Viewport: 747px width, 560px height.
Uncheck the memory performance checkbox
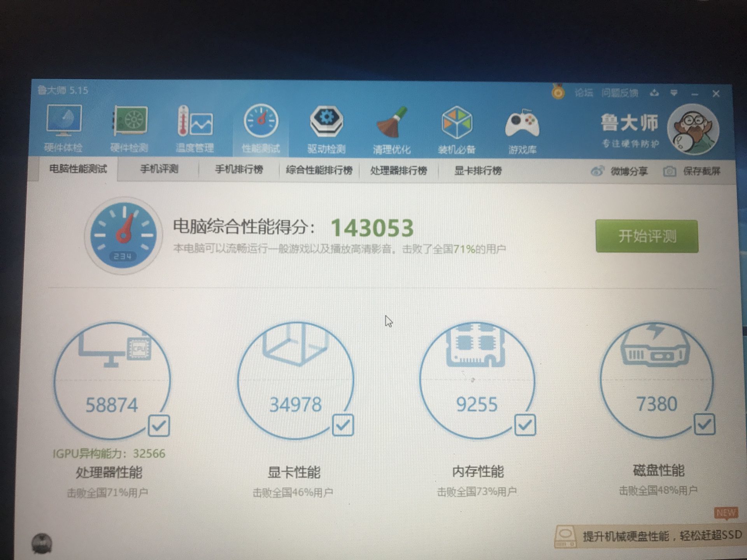click(x=525, y=425)
